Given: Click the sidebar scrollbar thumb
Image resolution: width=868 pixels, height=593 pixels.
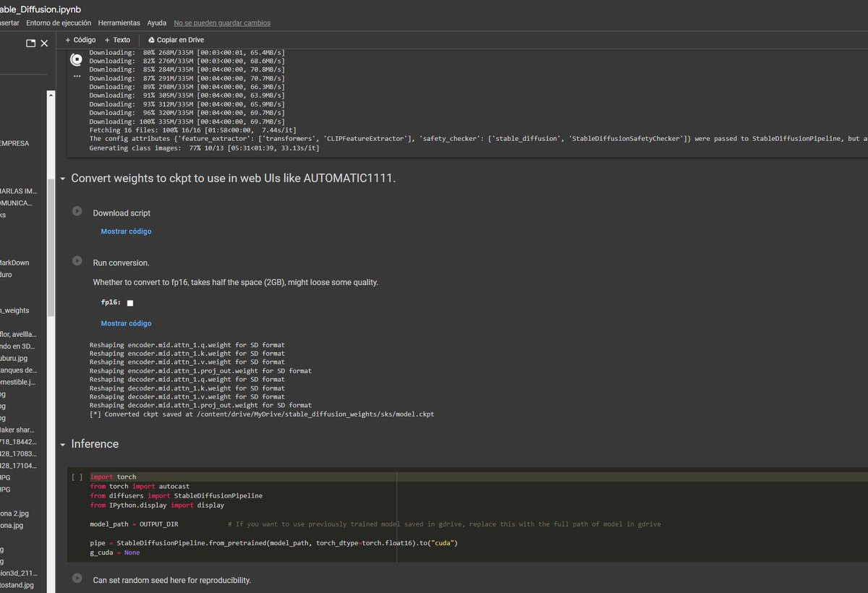Looking at the screenshot, I should click(x=51, y=246).
